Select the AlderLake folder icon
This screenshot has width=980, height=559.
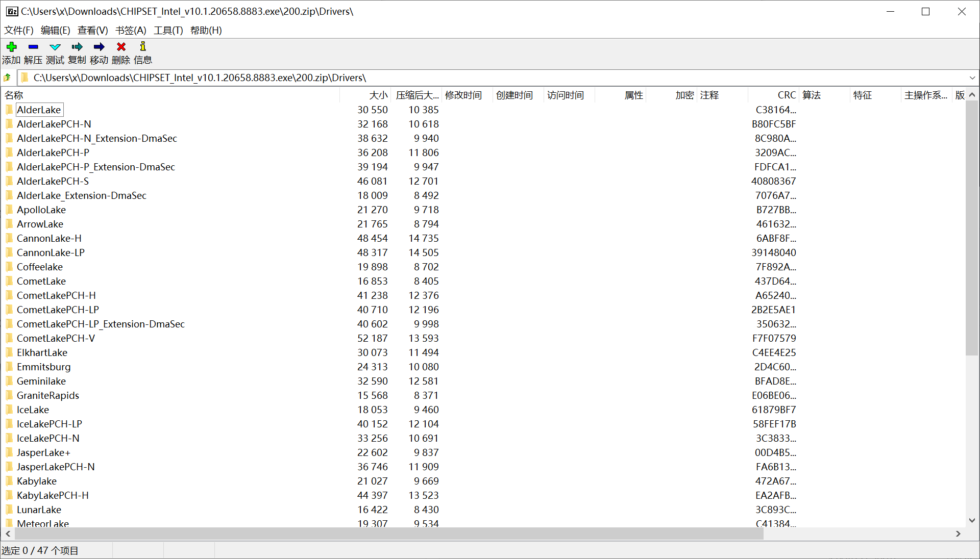(9, 110)
